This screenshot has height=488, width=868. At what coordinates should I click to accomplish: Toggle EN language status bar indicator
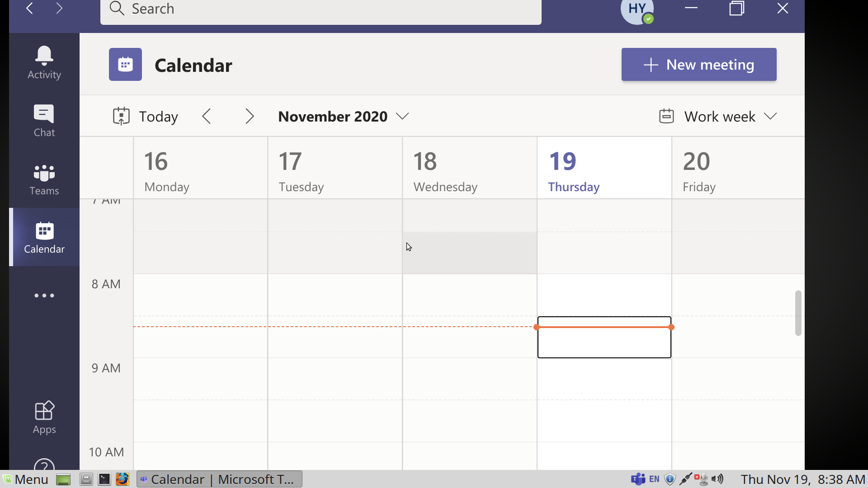coord(654,479)
